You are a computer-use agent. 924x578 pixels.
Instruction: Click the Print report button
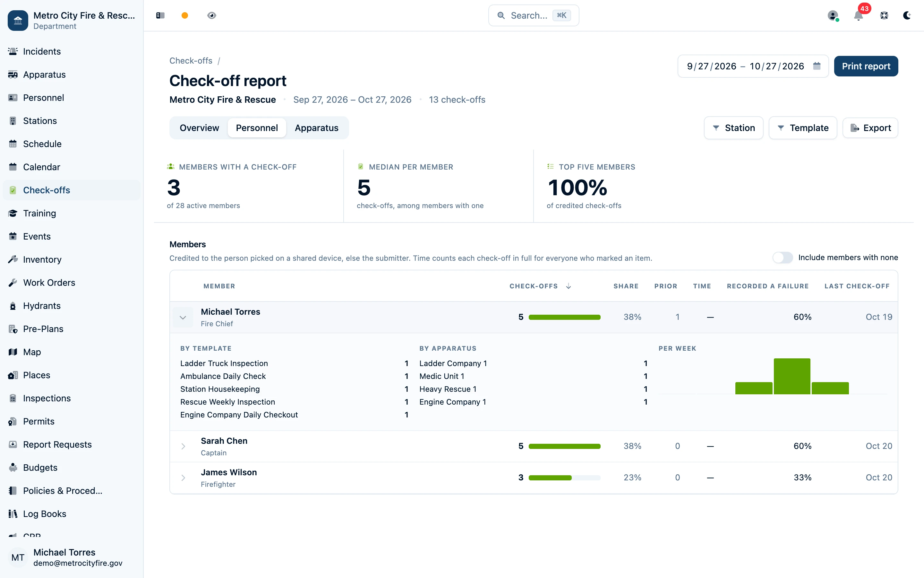[x=866, y=66]
